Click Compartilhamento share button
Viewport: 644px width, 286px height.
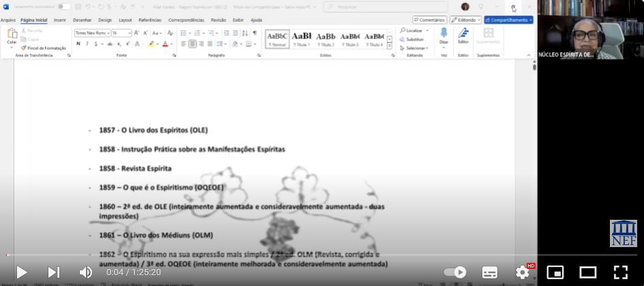(508, 20)
